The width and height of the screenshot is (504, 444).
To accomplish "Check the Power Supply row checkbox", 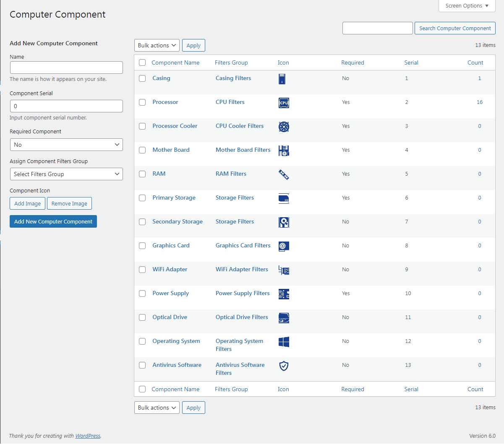I will [142, 293].
